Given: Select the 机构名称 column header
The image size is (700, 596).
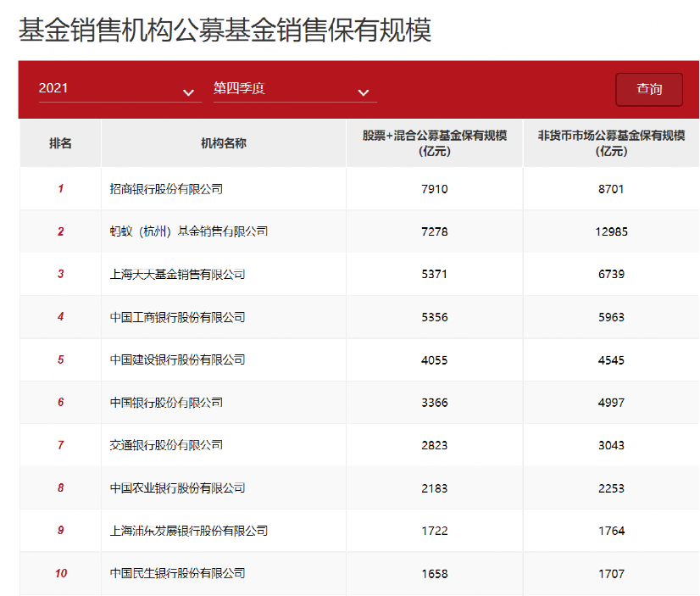Looking at the screenshot, I should tap(223, 143).
